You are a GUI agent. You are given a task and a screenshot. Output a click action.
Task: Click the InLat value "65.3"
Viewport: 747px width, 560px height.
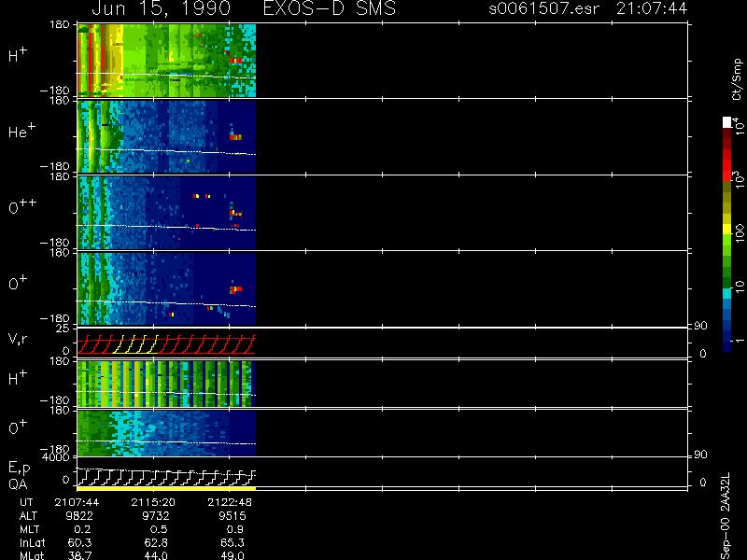coord(232,542)
